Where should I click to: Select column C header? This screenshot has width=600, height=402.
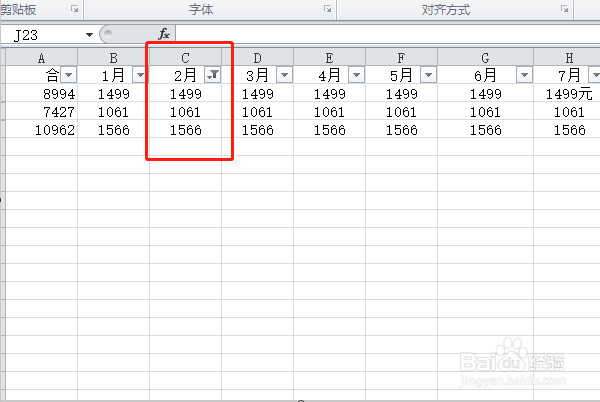point(185,57)
